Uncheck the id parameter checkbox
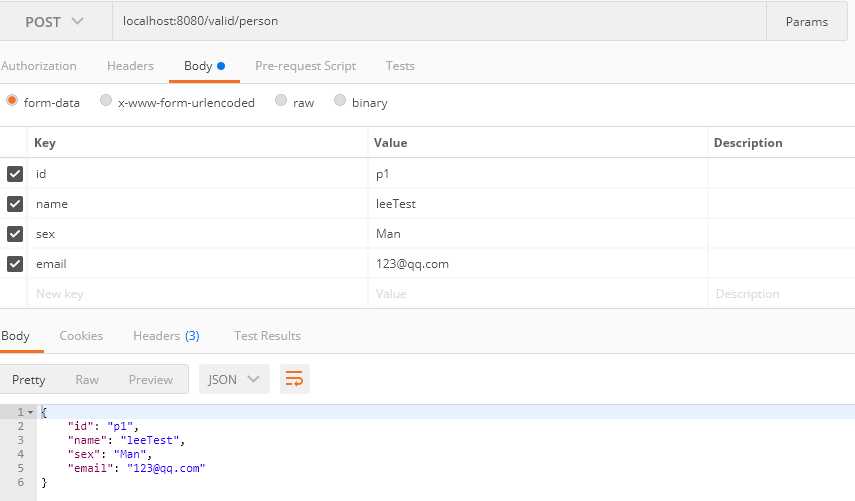855x501 pixels. (15, 174)
